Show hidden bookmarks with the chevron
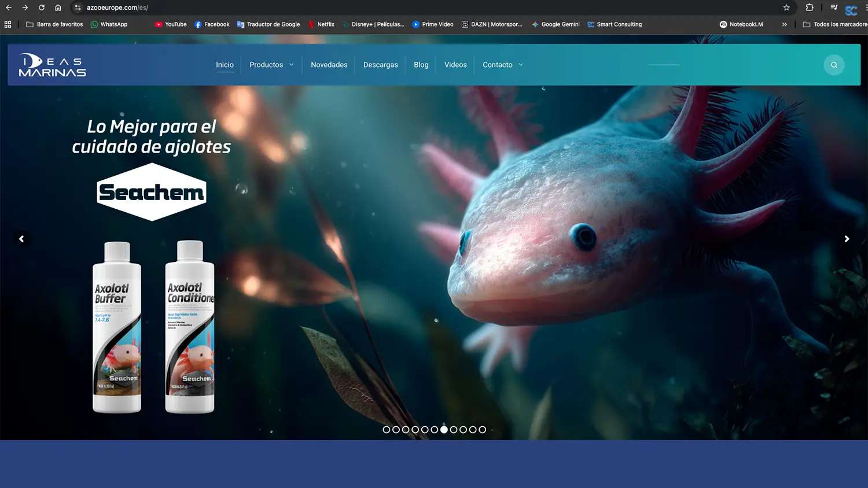Image resolution: width=868 pixels, height=488 pixels. pyautogui.click(x=784, y=24)
